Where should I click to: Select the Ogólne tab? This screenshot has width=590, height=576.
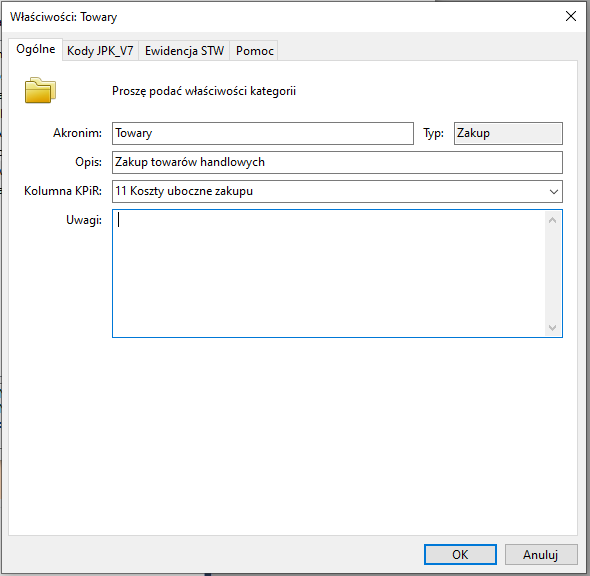tap(35, 49)
